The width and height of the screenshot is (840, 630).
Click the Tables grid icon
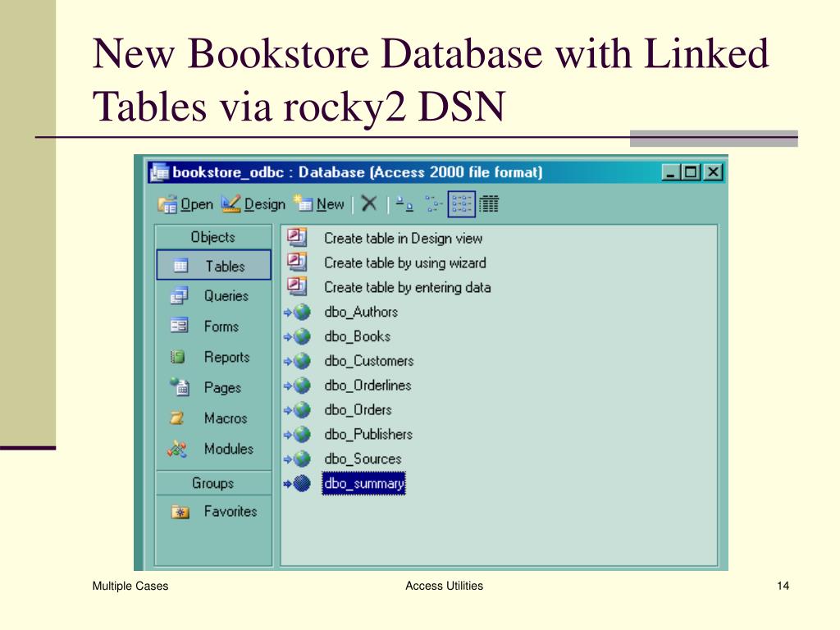[180, 265]
